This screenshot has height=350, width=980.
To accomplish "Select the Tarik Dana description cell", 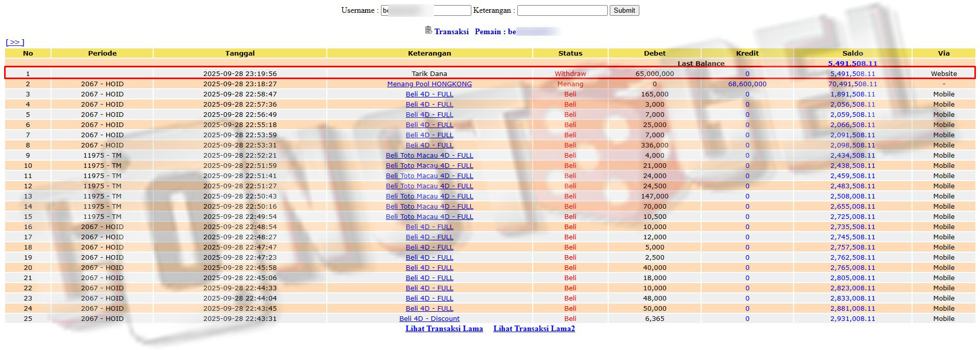I will pyautogui.click(x=429, y=74).
